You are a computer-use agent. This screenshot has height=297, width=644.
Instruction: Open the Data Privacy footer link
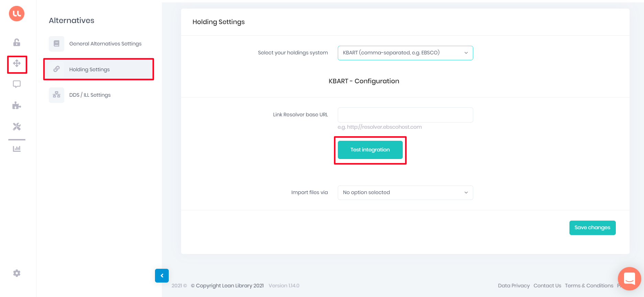coord(514,286)
